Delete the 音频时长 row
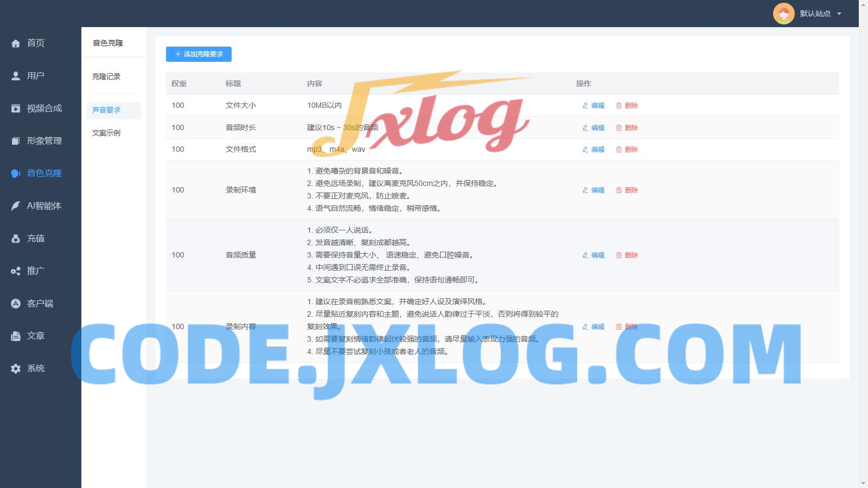Image resolution: width=868 pixels, height=488 pixels. [627, 128]
